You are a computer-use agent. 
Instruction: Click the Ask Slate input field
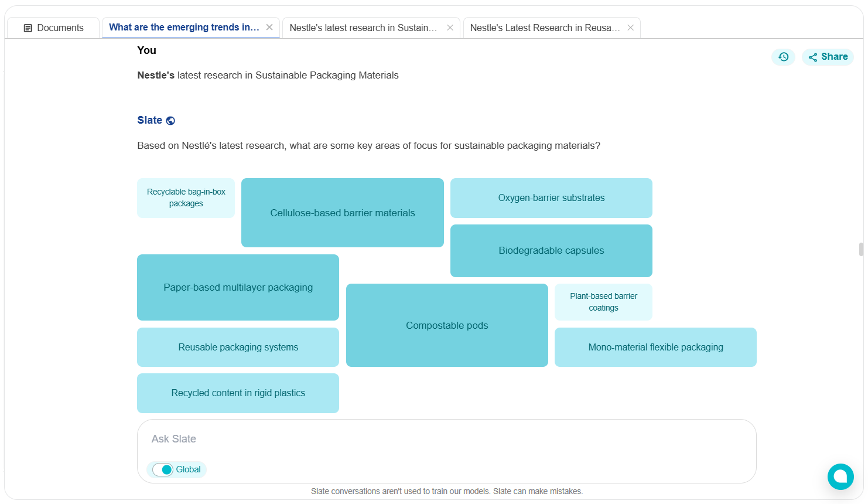coord(446,439)
